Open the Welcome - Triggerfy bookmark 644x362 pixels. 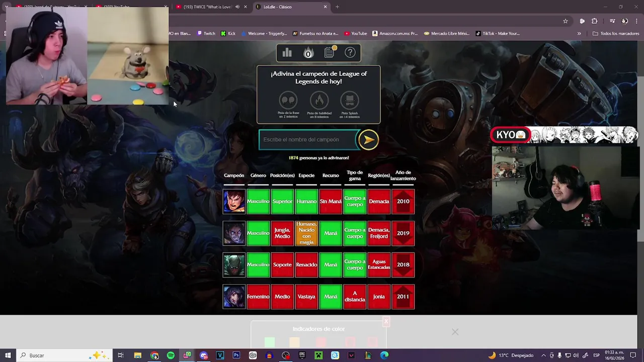tap(264, 34)
